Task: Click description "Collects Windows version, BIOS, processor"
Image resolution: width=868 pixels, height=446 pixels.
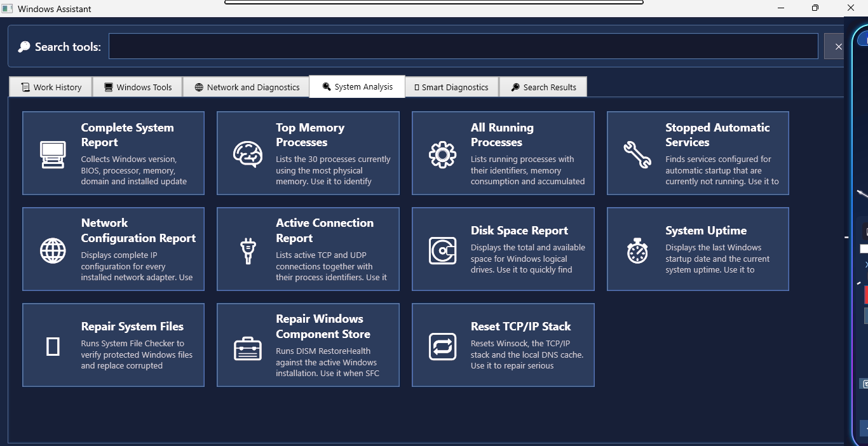Action: click(133, 170)
